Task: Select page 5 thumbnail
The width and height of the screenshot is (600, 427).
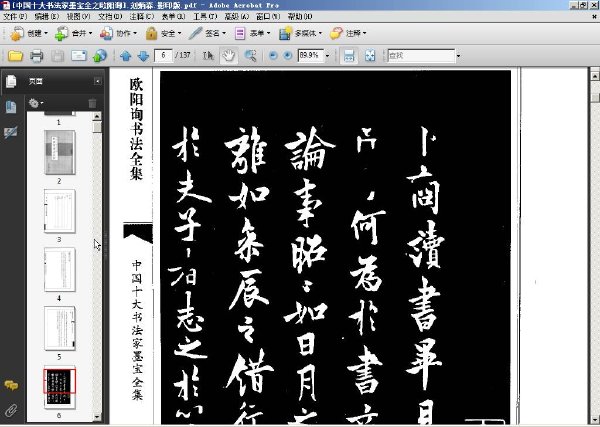Action: [59, 328]
